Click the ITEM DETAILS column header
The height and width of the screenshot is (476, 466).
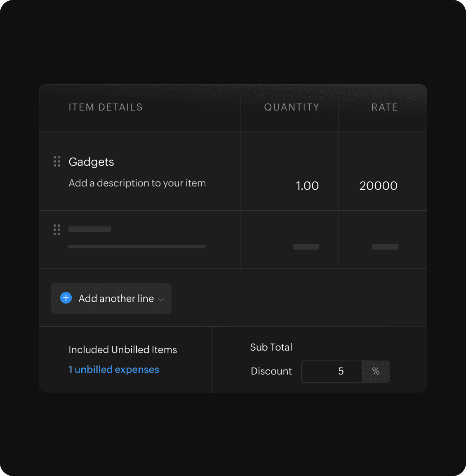[106, 107]
